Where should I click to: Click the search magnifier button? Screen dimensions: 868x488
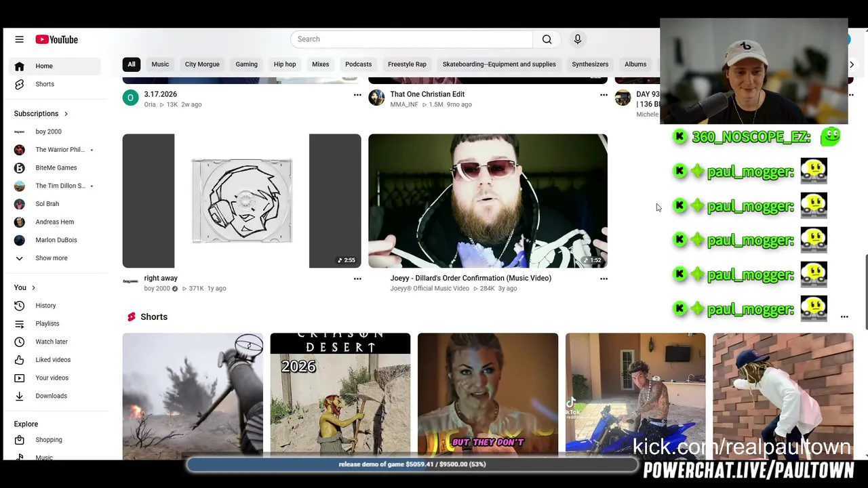click(547, 39)
